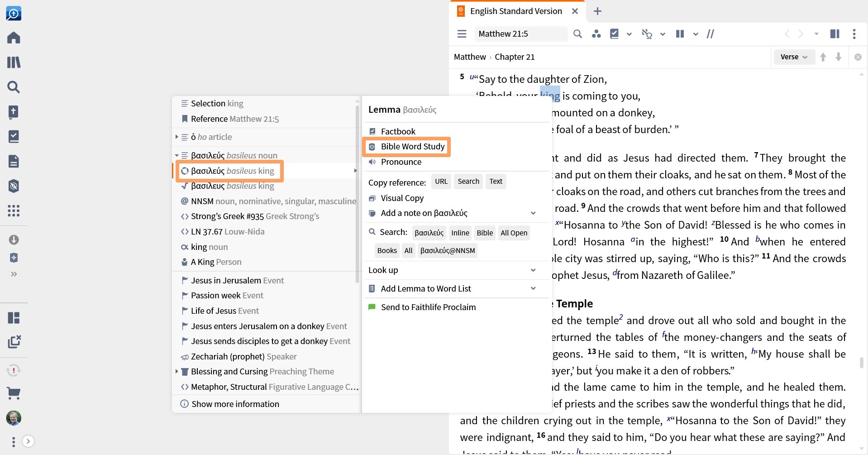
Task: Toggle the split panel view icon
Action: [835, 34]
